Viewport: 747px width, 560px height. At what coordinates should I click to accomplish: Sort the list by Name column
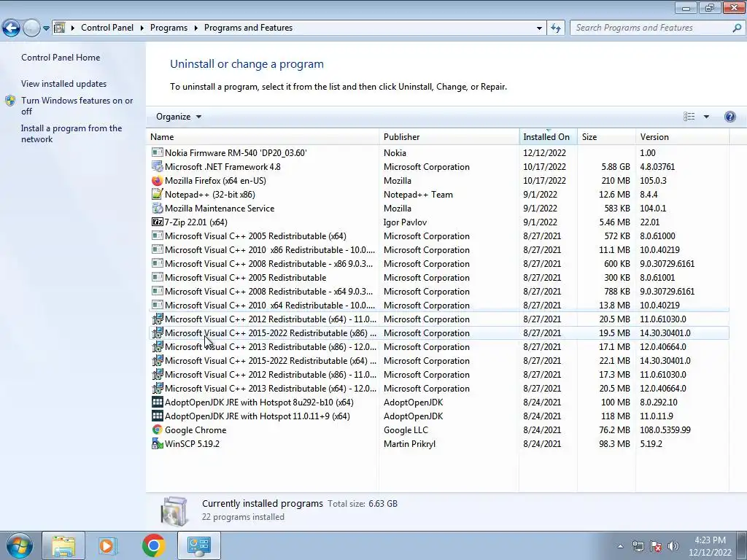point(263,136)
